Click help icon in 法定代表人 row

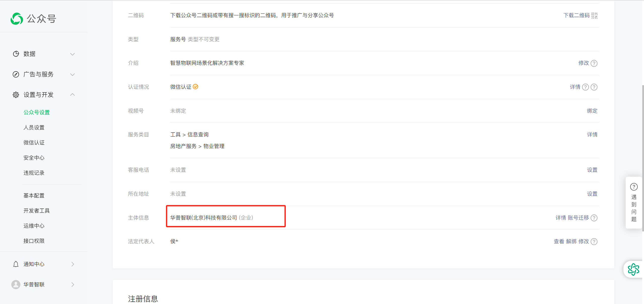(594, 241)
